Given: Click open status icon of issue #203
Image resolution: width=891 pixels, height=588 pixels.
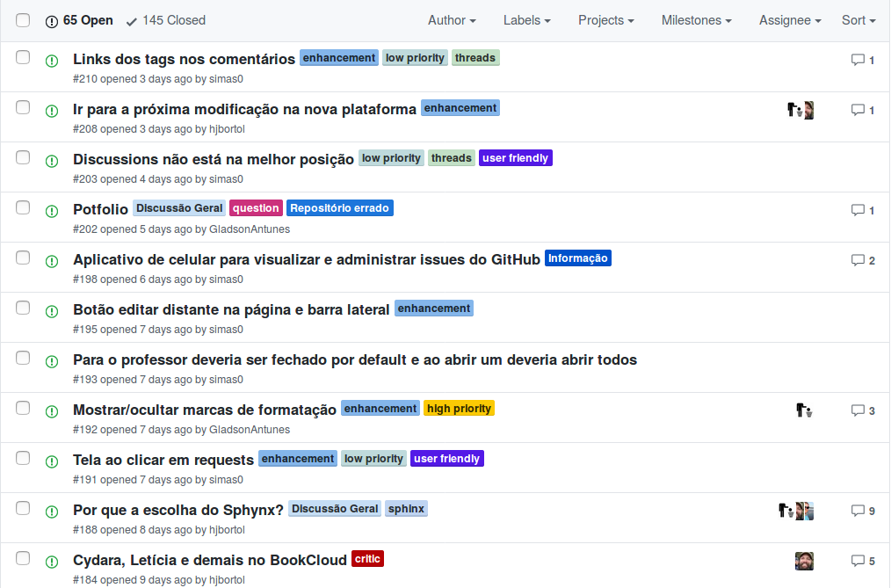Looking at the screenshot, I should 52,161.
